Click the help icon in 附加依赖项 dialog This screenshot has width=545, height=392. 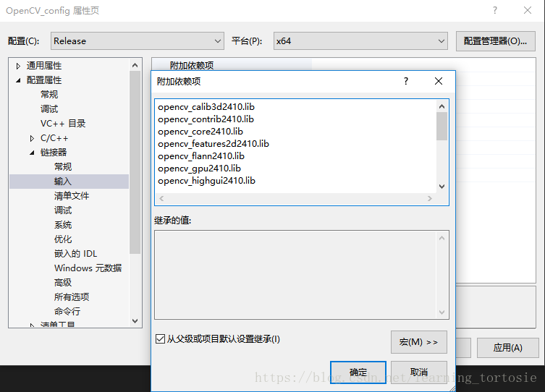tap(406, 81)
